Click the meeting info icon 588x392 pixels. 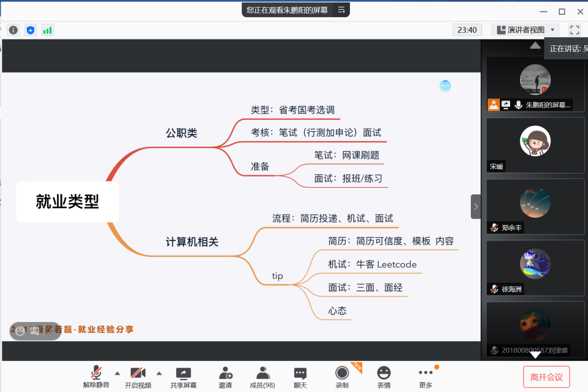point(13,30)
